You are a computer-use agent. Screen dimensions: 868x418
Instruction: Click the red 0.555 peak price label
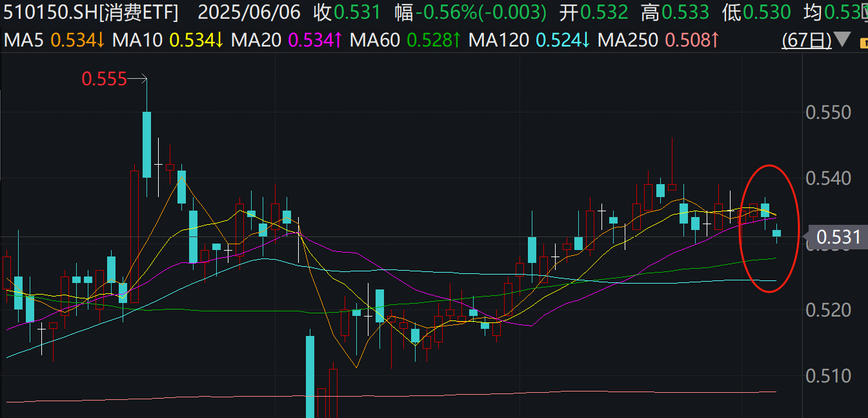(104, 79)
